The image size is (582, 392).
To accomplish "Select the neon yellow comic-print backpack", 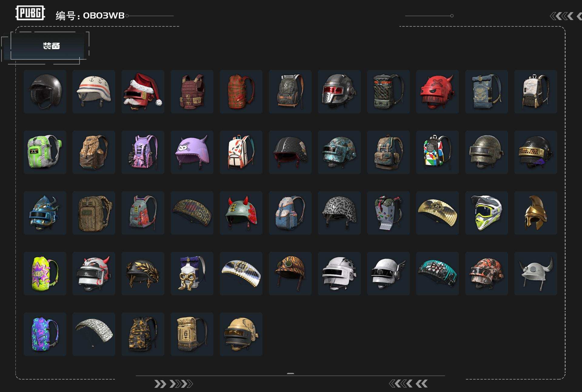I will point(45,273).
